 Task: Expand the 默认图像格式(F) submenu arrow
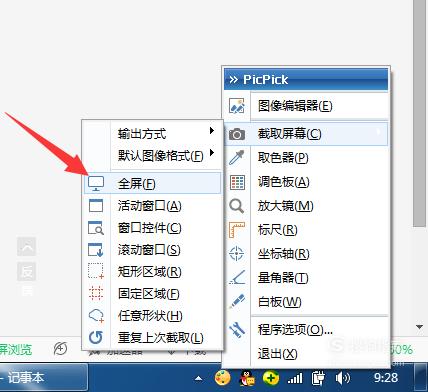212,153
